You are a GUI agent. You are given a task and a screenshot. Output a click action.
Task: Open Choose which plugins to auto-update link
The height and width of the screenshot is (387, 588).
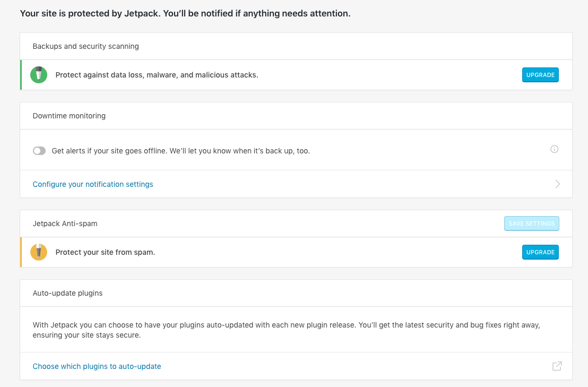97,366
